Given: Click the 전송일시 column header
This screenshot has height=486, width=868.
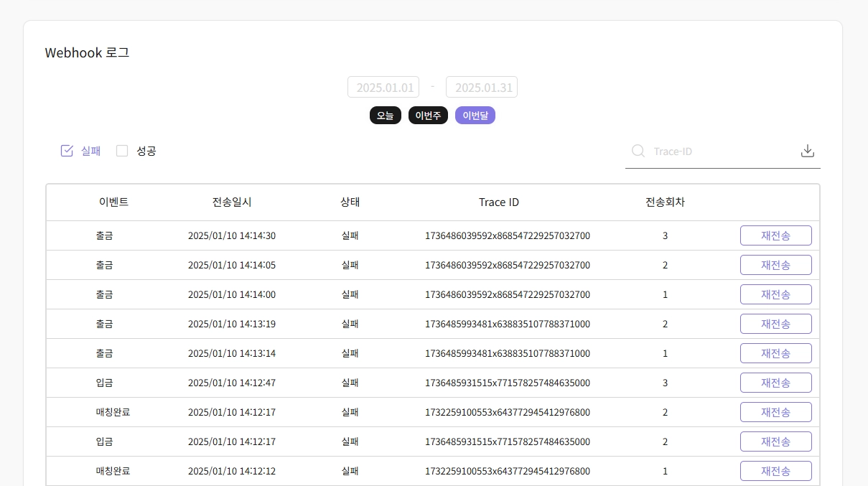Looking at the screenshot, I should 232,202.
